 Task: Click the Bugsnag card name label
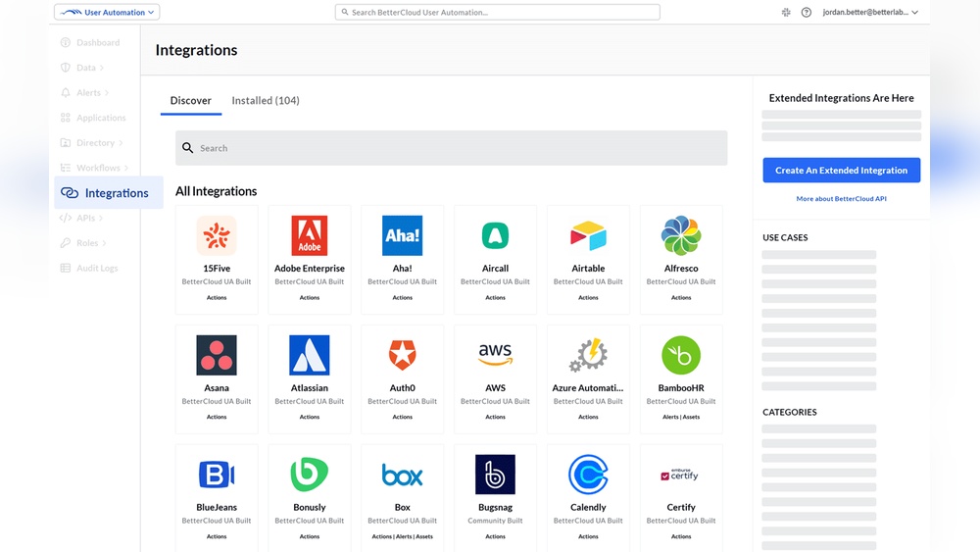pos(495,507)
